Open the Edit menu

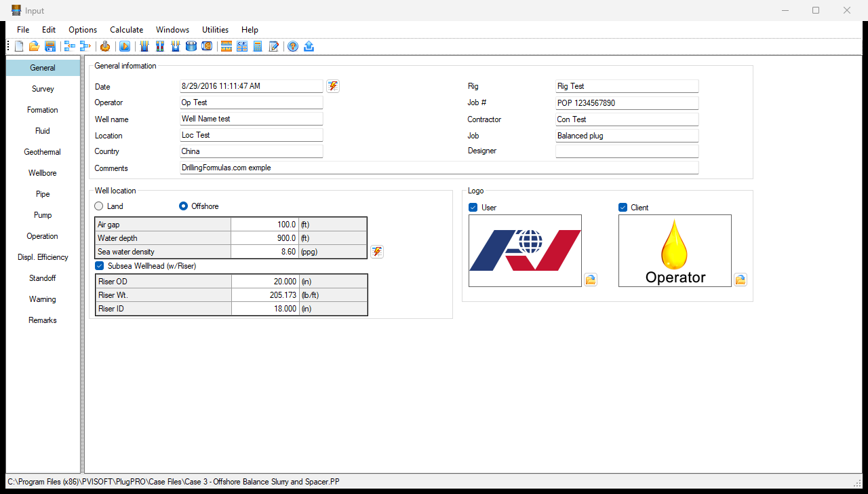(49, 30)
